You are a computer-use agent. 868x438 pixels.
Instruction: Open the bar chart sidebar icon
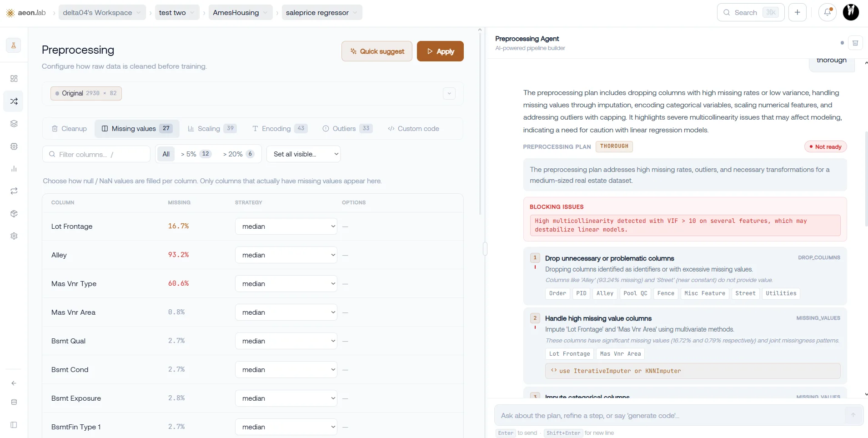click(14, 169)
